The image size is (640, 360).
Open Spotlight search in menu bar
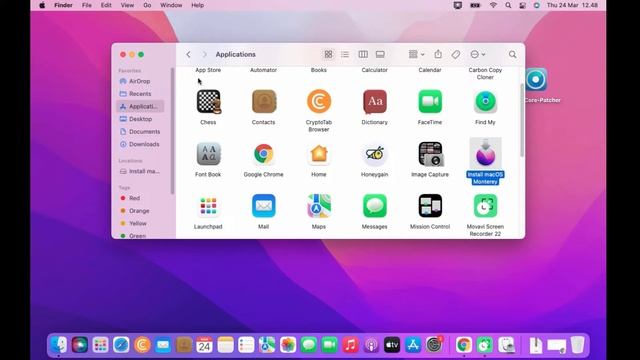[508, 5]
